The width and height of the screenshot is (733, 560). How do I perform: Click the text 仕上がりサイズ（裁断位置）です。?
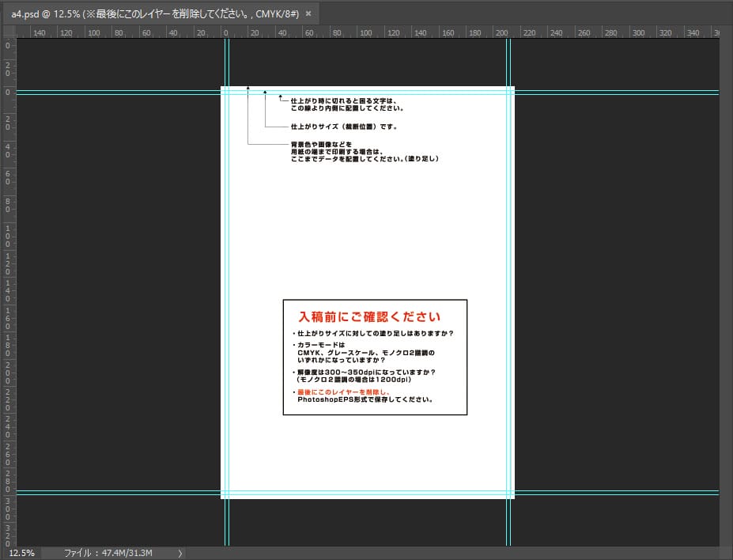click(x=344, y=127)
